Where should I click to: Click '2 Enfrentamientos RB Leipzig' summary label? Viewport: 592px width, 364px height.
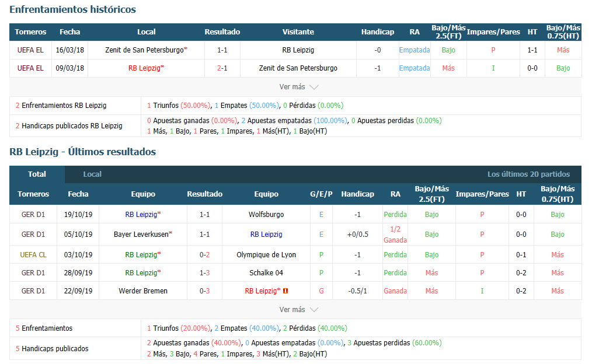[x=61, y=106]
